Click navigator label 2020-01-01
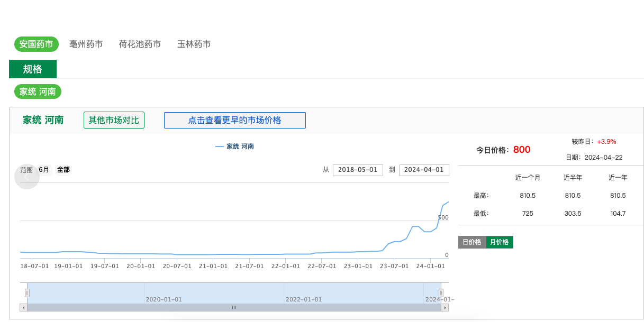 click(x=164, y=299)
